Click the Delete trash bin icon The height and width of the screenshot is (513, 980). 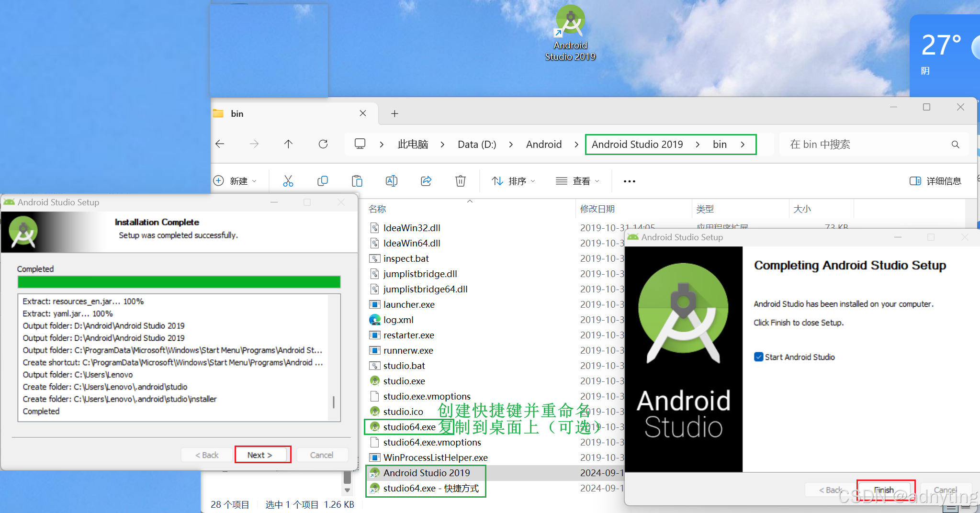tap(460, 181)
